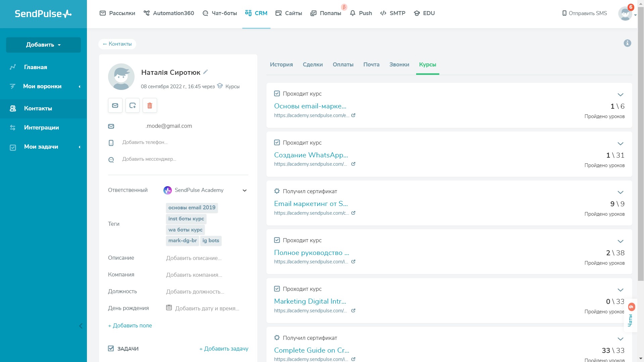
Task: Click the info icon near top right
Action: (627, 43)
